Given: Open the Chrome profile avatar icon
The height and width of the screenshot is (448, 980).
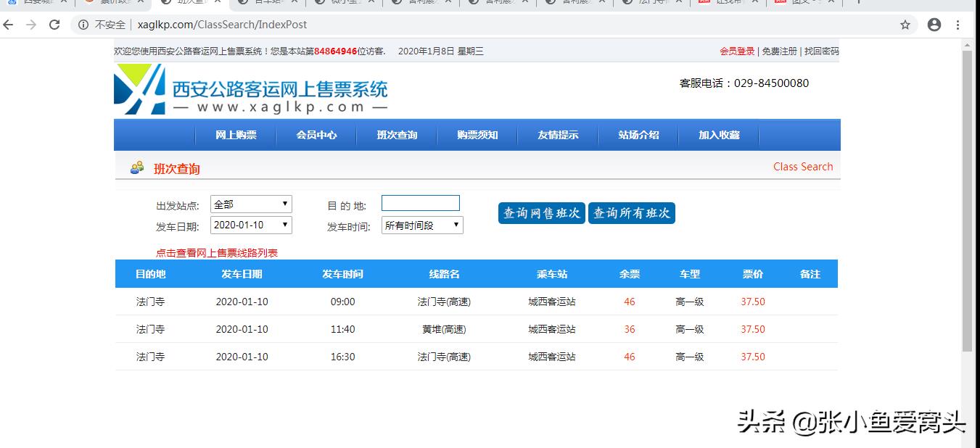Looking at the screenshot, I should point(934,25).
